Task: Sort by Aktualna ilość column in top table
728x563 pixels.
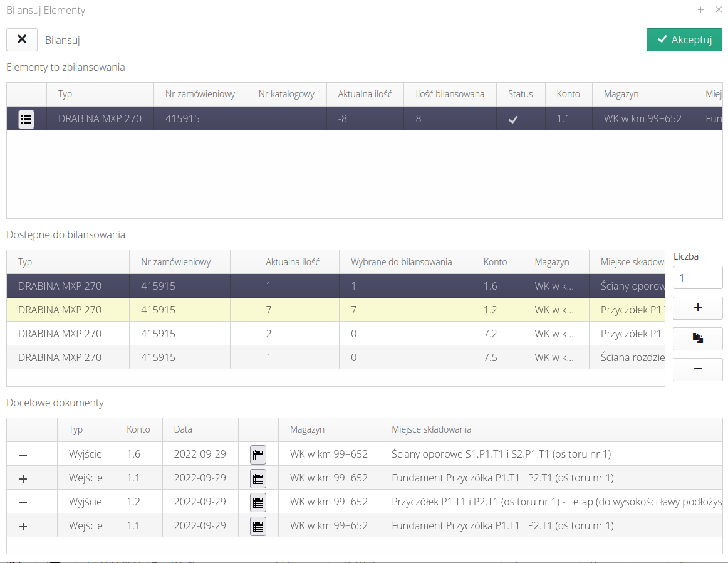Action: [x=365, y=94]
